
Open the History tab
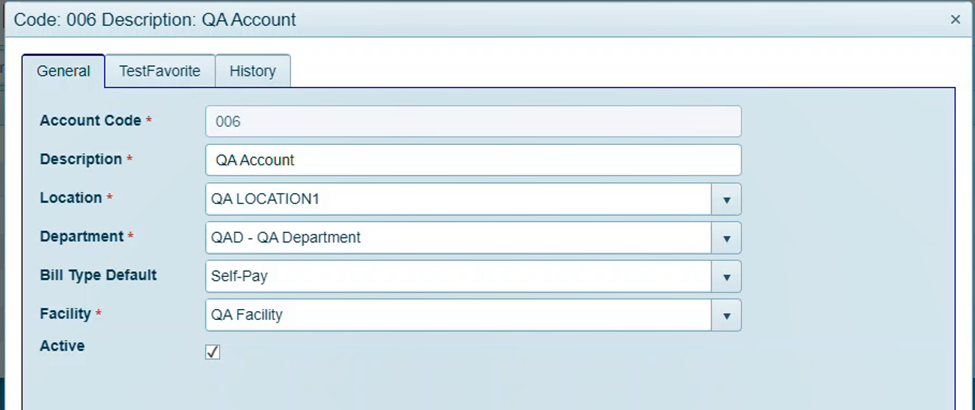tap(253, 72)
